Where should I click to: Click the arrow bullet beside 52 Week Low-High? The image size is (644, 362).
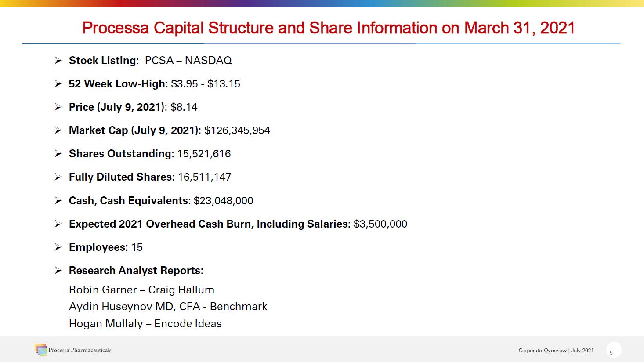point(58,84)
